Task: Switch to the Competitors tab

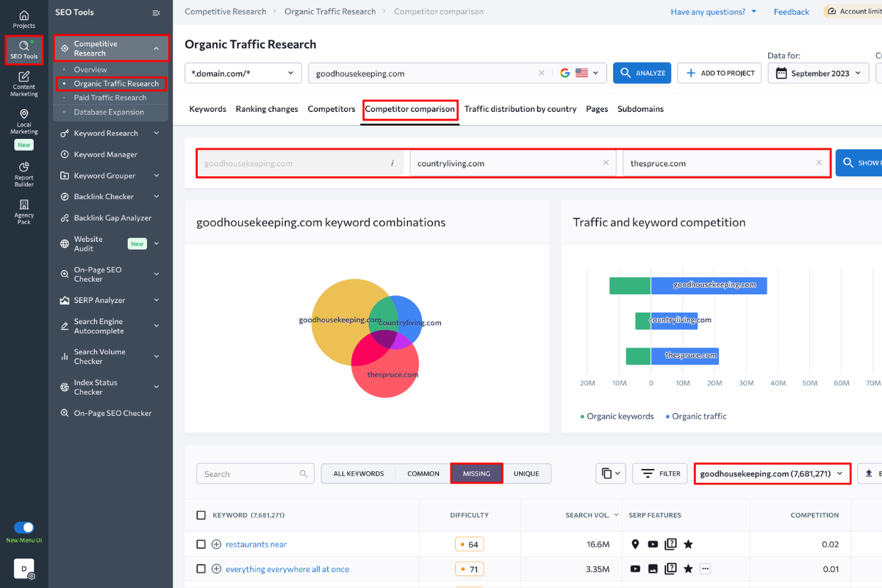Action: pyautogui.click(x=331, y=108)
